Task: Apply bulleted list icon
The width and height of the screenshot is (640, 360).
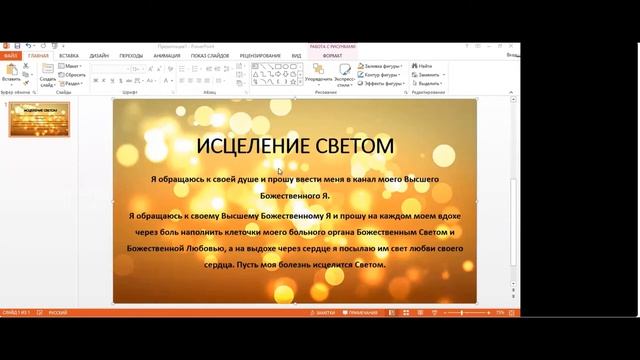Action: point(182,69)
